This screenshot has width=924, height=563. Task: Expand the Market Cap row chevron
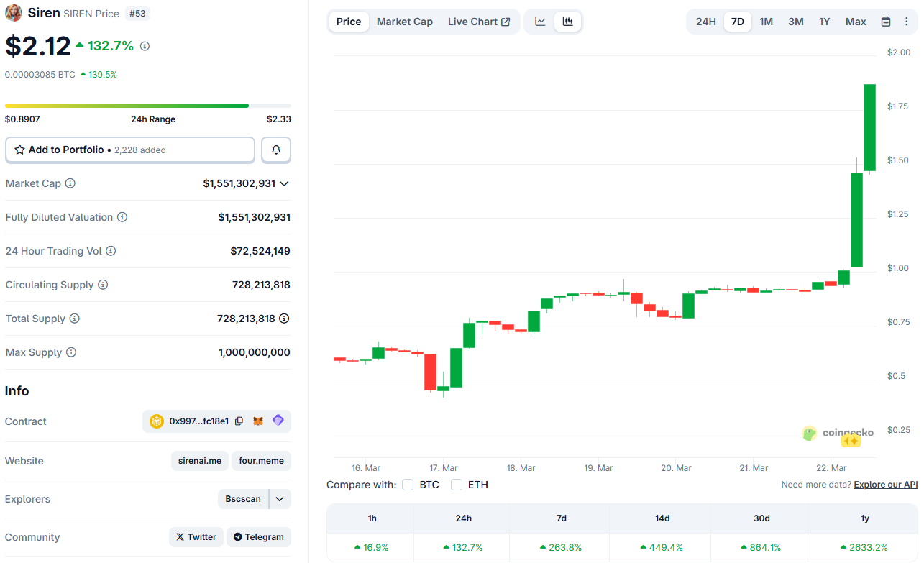click(285, 183)
